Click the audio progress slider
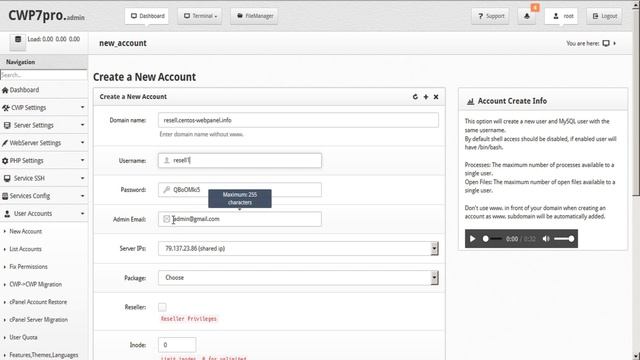 click(493, 239)
